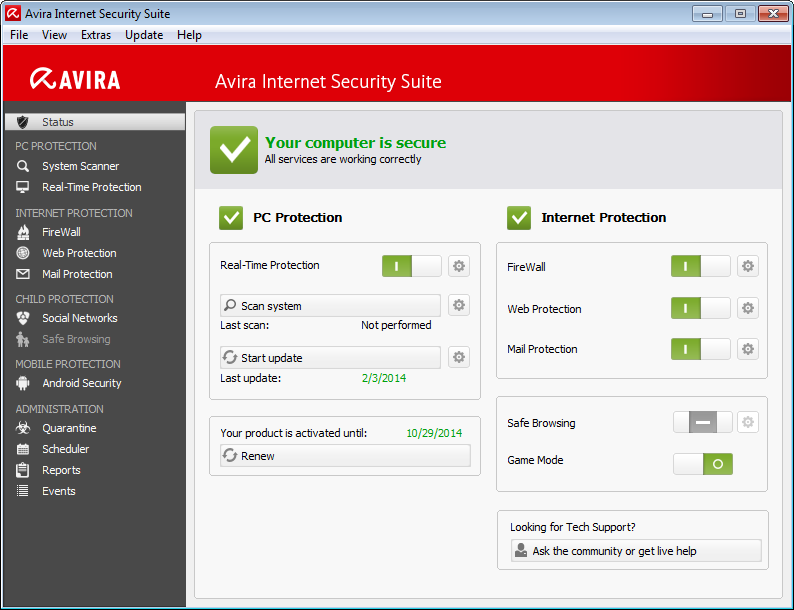This screenshot has width=794, height=610.
Task: Open the Quarantine biohazard icon
Action: pos(23,428)
